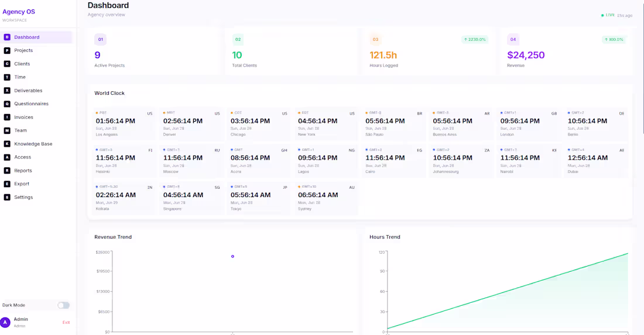Image resolution: width=644 pixels, height=335 pixels.
Task: Click the 121.5h hours logged value
Action: click(383, 55)
